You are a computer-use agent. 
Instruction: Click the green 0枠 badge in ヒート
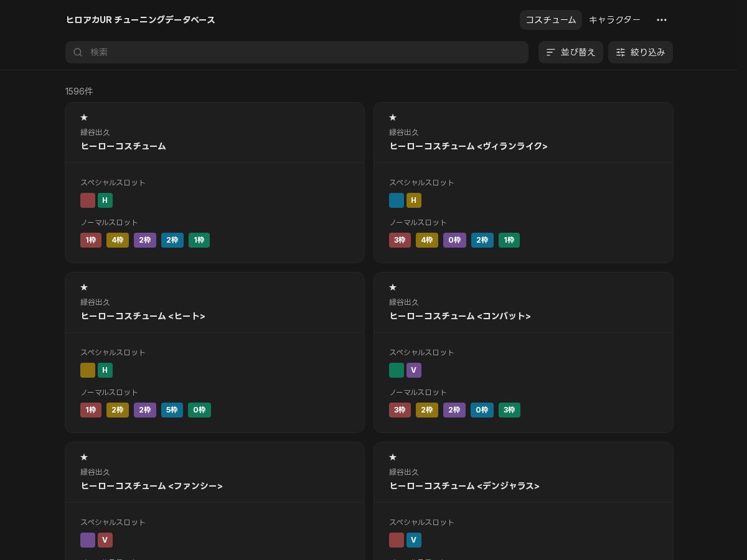[x=199, y=410]
